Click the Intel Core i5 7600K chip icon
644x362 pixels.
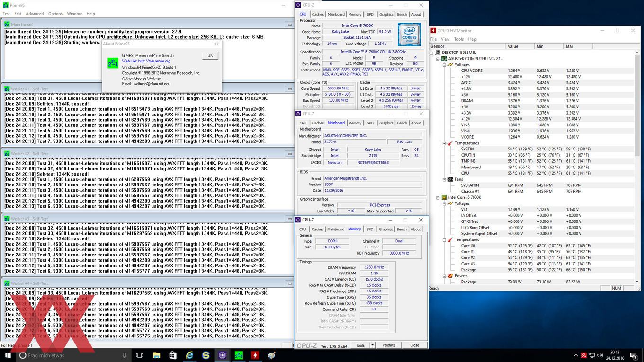pos(444,197)
